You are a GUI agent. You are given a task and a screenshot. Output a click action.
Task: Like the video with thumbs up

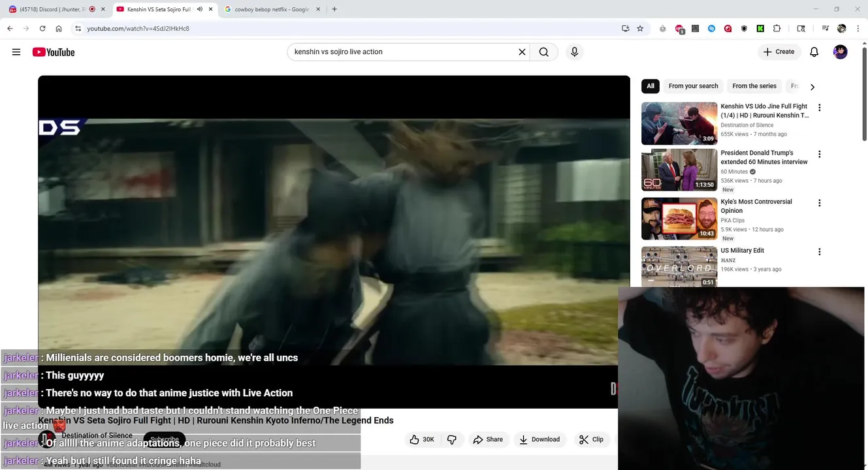coord(422,439)
